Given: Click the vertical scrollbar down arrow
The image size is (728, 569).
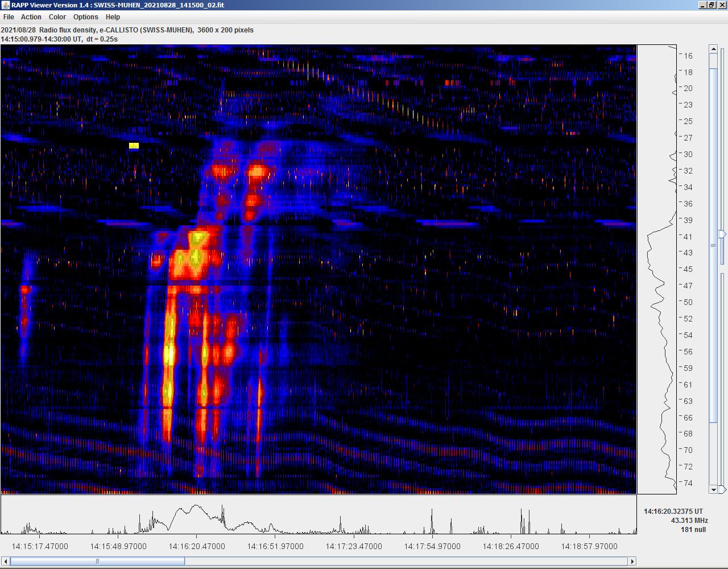Looking at the screenshot, I should point(713,489).
